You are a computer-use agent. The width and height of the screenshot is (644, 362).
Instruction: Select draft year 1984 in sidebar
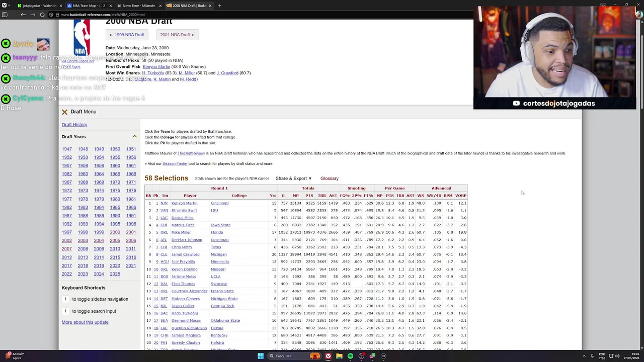point(99,207)
